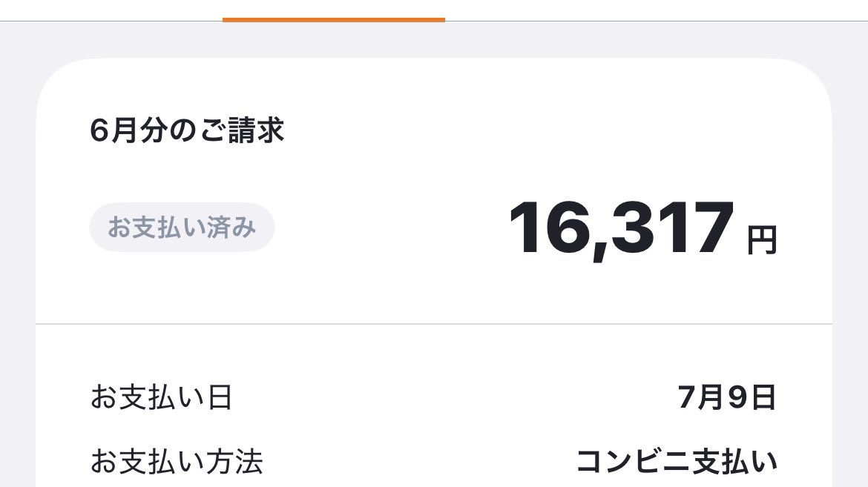This screenshot has width=868, height=487.
Task: Click the 16,317 billing amount
Action: [622, 228]
